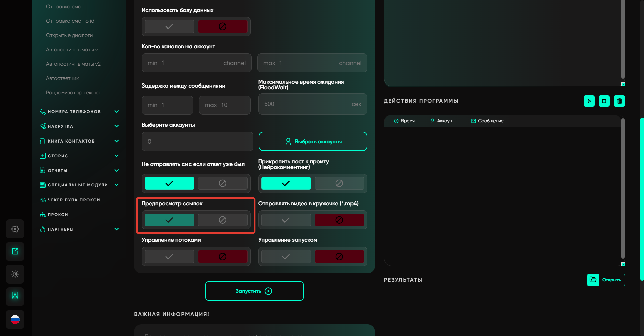Enable the 'Использовать базу данных' checkmark option
644x336 pixels.
click(x=169, y=26)
